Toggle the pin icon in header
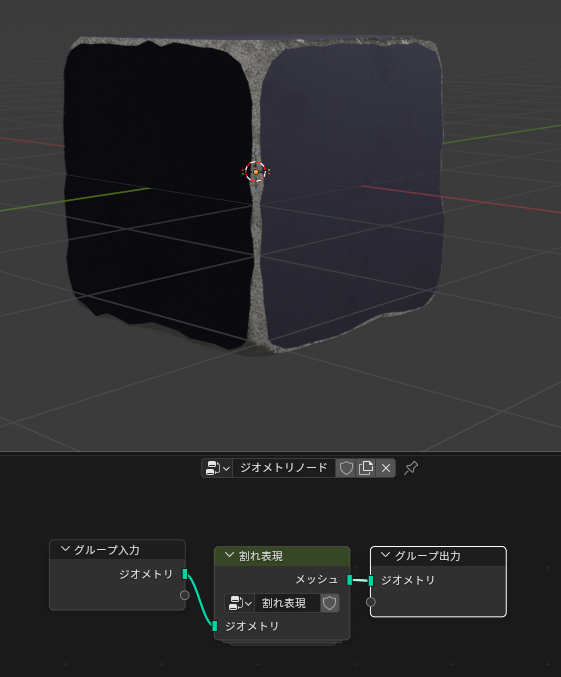The width and height of the screenshot is (561, 677). coord(411,468)
